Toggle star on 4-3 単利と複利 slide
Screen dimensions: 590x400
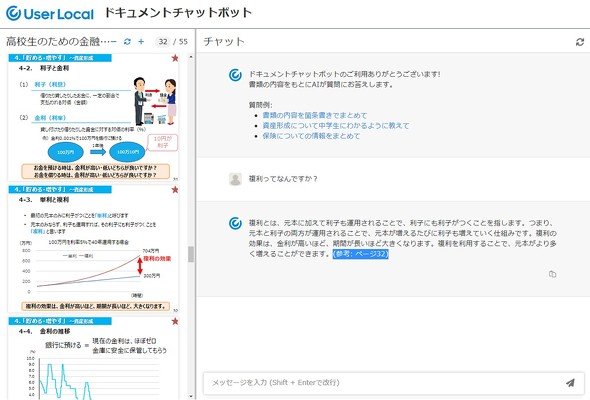pos(175,190)
